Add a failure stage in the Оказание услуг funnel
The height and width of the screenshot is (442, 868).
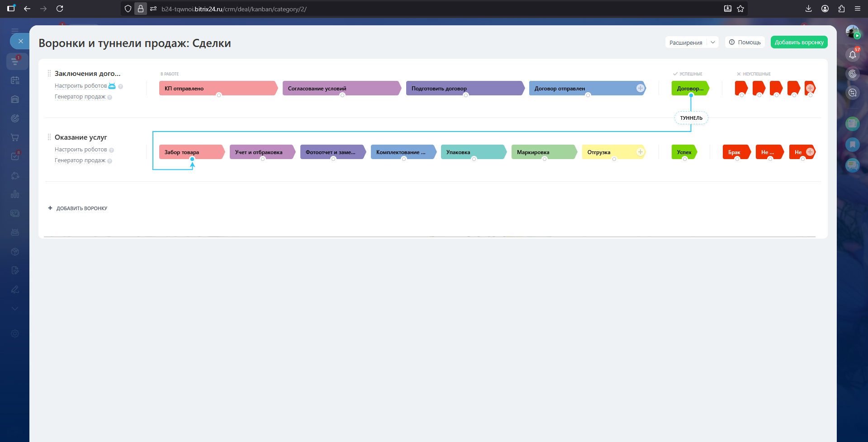[810, 152]
